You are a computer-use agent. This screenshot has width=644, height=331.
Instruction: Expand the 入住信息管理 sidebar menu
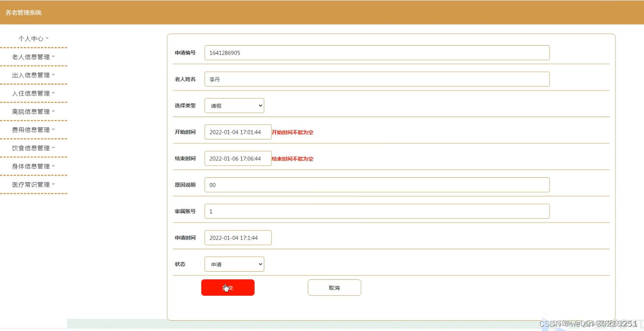coord(34,93)
